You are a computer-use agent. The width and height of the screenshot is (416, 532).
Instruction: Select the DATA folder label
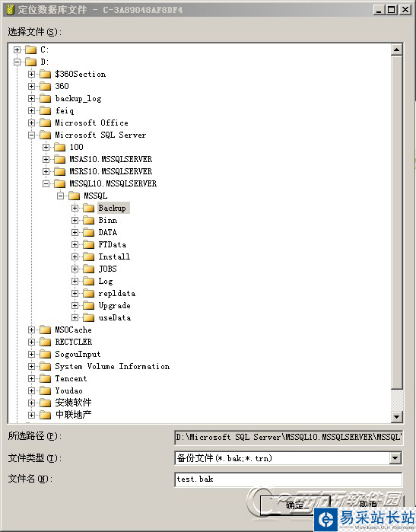pyautogui.click(x=108, y=232)
